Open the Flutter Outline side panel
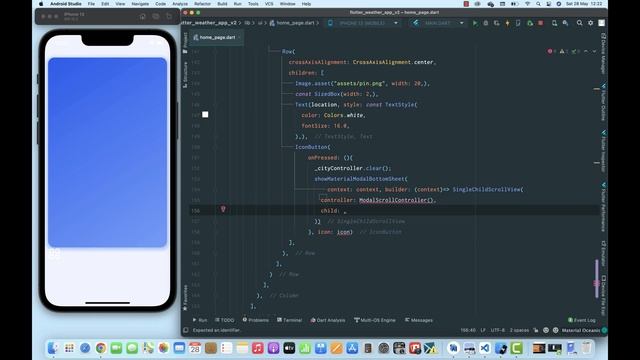The width and height of the screenshot is (640, 360). tap(603, 102)
